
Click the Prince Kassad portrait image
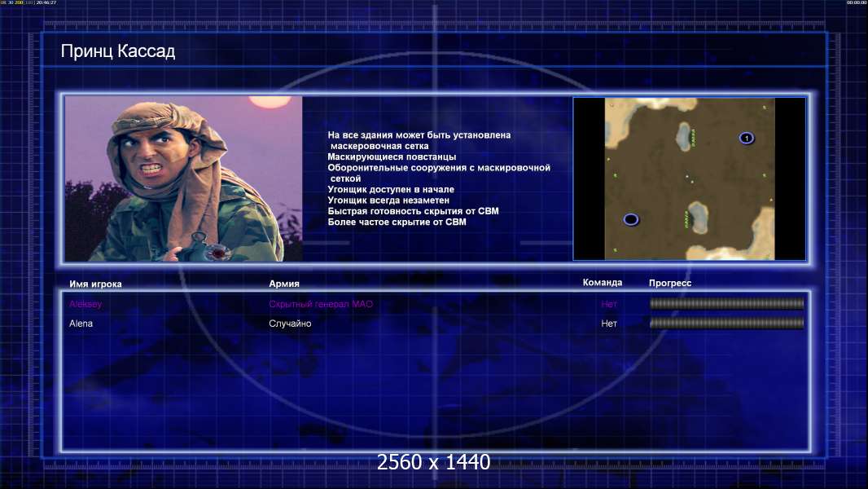click(184, 178)
